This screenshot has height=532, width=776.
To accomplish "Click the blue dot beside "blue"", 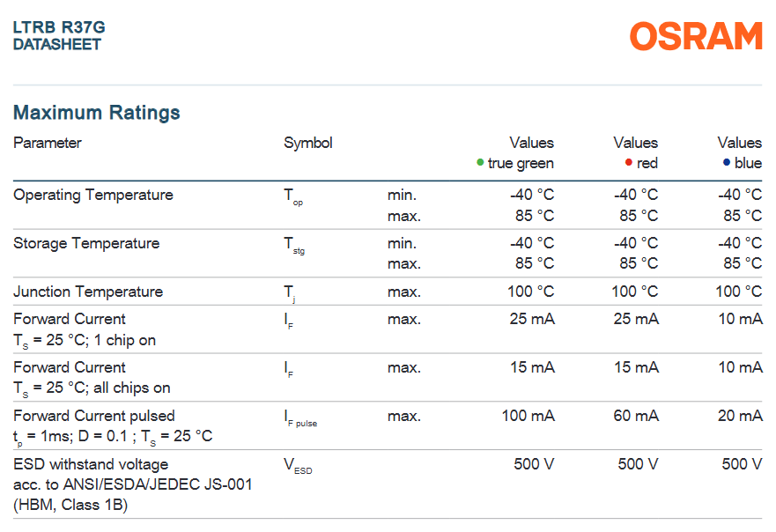I will 726,163.
